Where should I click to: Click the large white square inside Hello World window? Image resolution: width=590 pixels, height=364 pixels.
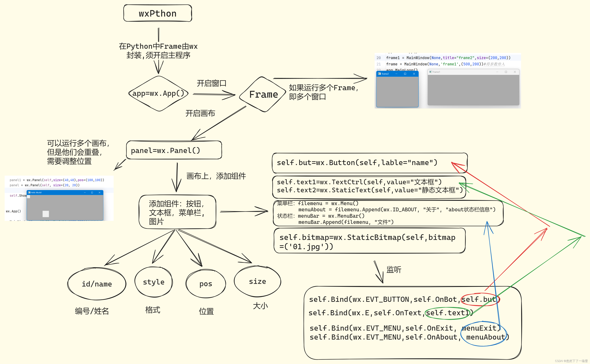(x=46, y=214)
